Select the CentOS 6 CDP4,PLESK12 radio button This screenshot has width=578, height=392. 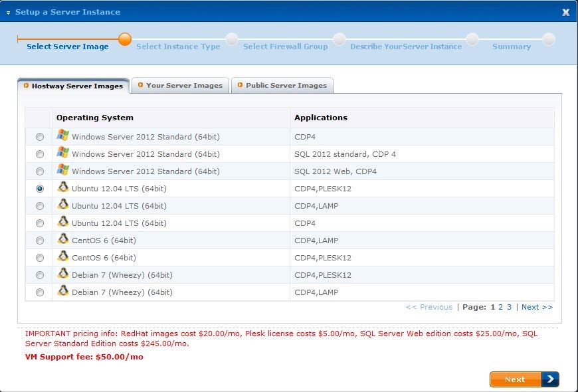40,258
